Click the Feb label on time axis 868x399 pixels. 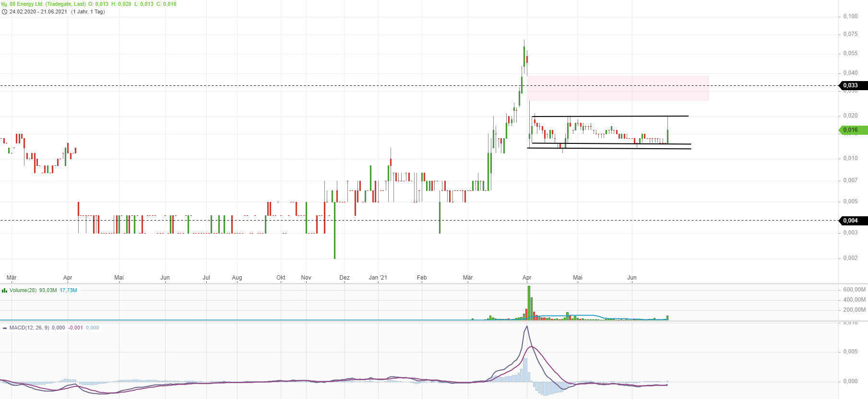[x=422, y=278]
